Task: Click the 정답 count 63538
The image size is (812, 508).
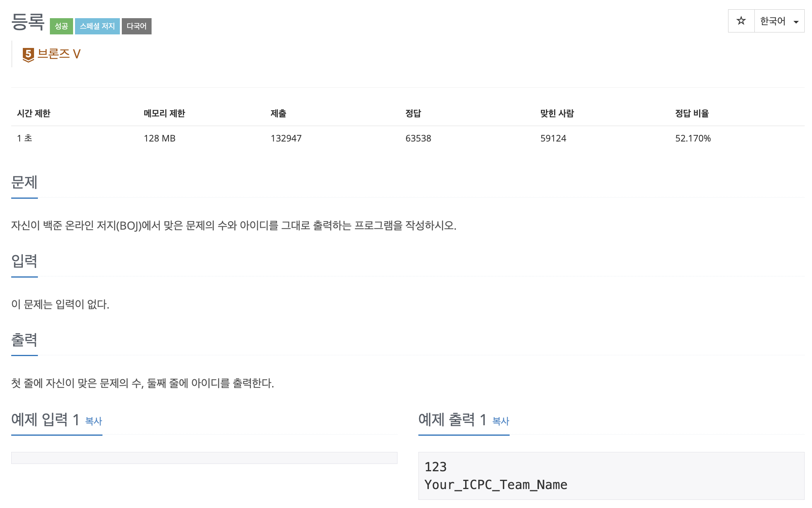Action: [418, 138]
